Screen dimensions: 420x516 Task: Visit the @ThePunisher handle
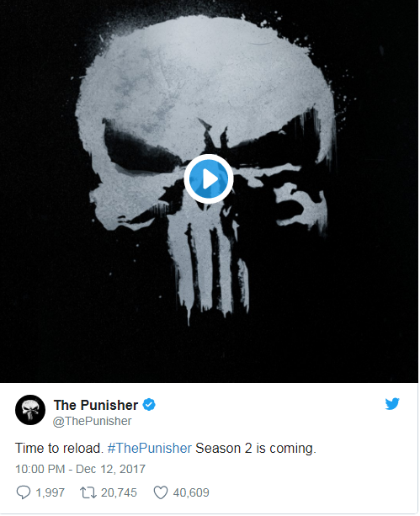coord(92,421)
